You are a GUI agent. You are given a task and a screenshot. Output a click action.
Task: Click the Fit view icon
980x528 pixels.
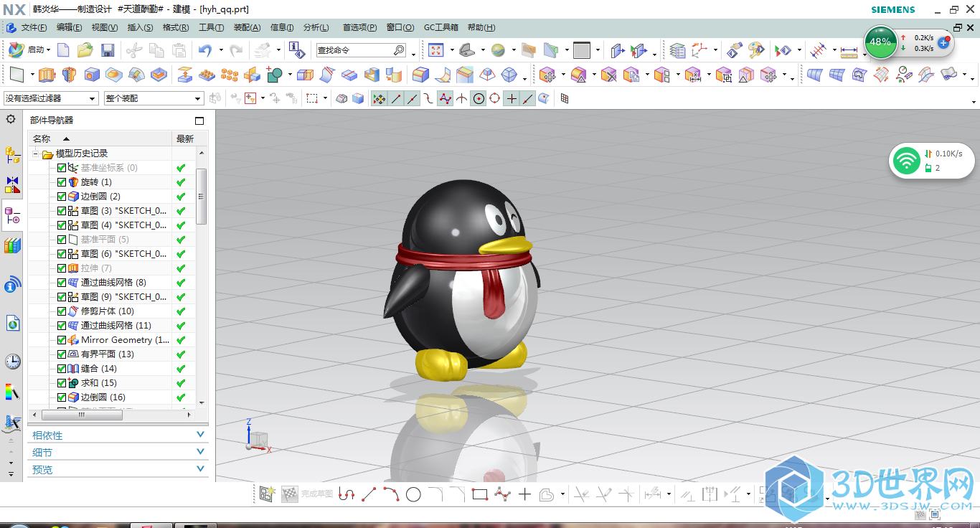point(435,50)
